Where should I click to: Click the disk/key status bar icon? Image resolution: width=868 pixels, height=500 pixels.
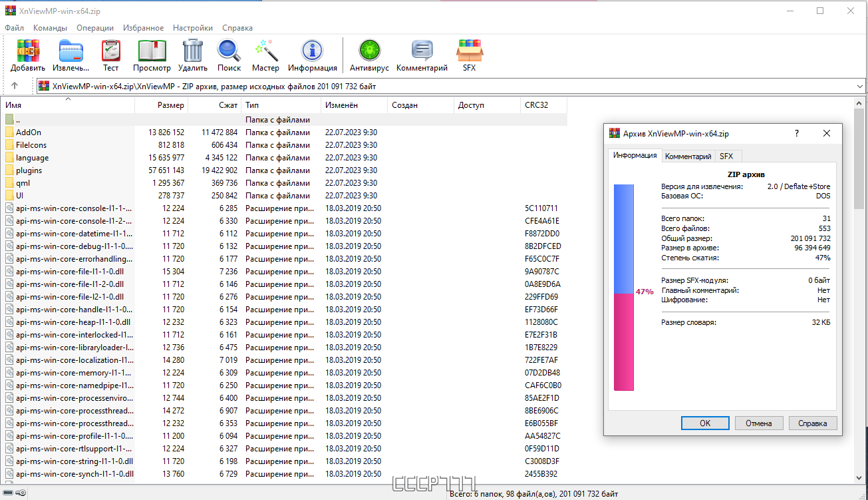[14, 493]
